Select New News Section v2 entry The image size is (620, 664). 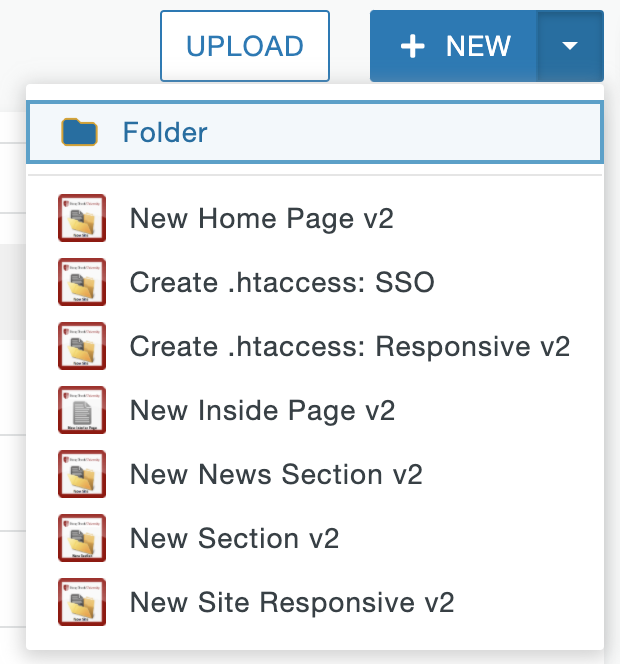tap(276, 475)
